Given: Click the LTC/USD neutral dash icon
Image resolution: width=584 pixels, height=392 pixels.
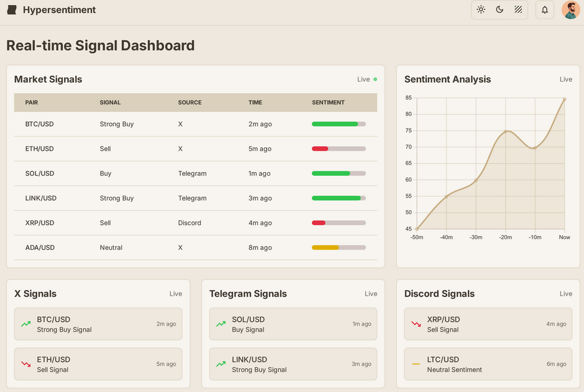Looking at the screenshot, I should (x=416, y=364).
